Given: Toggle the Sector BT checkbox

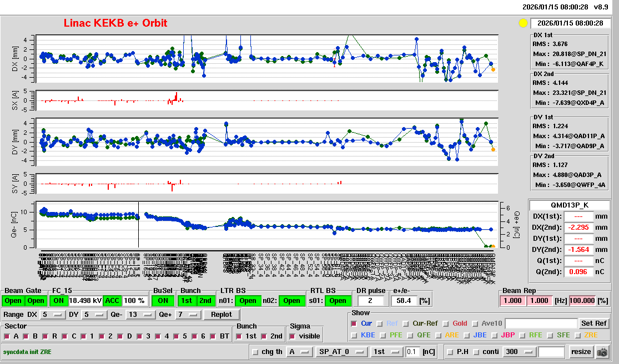Looking at the screenshot, I should 214,336.
